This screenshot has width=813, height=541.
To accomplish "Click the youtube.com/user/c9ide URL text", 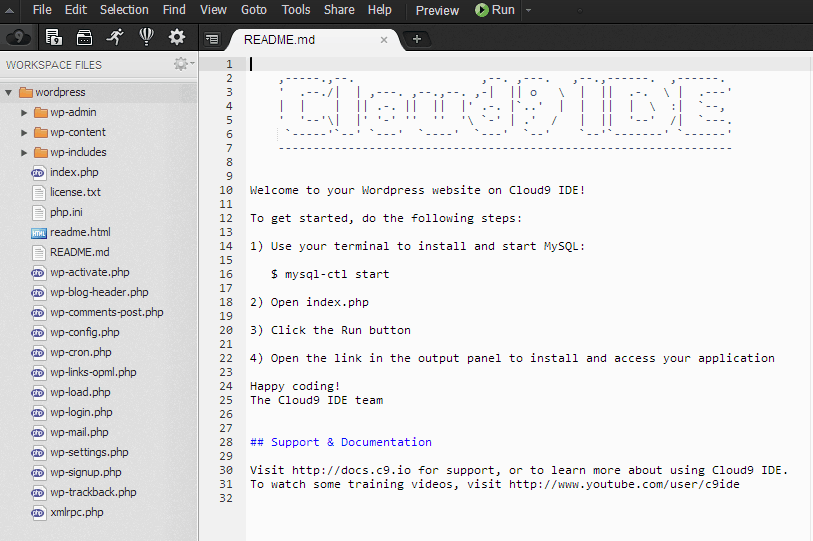I will click(x=624, y=484).
